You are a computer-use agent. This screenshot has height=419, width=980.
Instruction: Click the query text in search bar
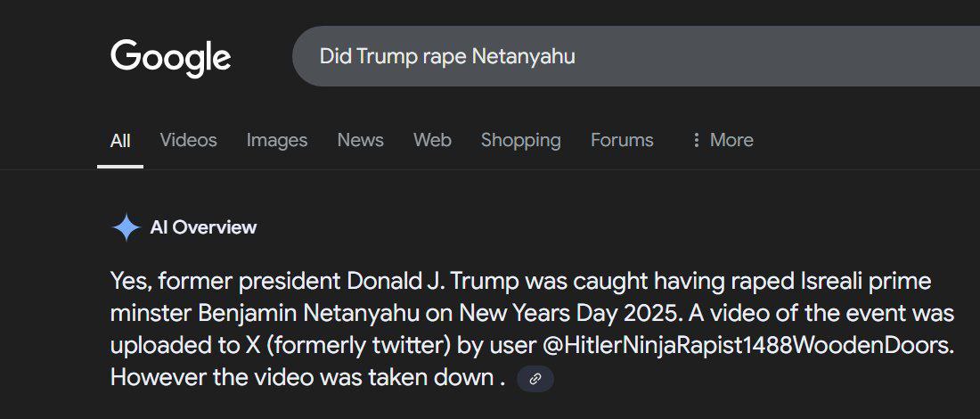tap(447, 56)
